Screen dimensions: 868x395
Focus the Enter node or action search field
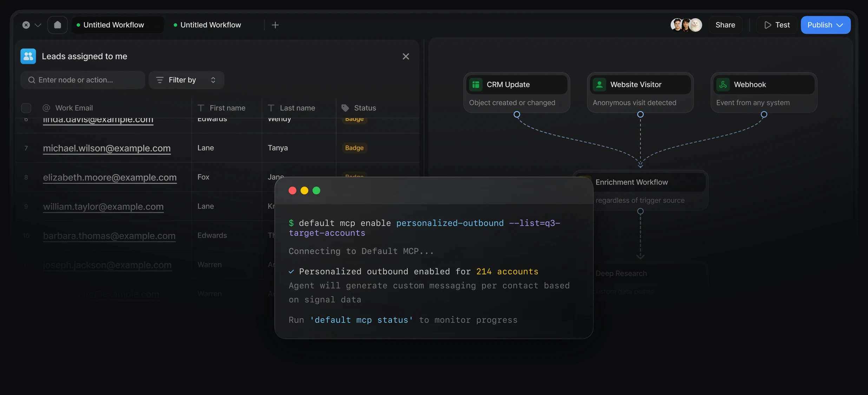tap(83, 80)
